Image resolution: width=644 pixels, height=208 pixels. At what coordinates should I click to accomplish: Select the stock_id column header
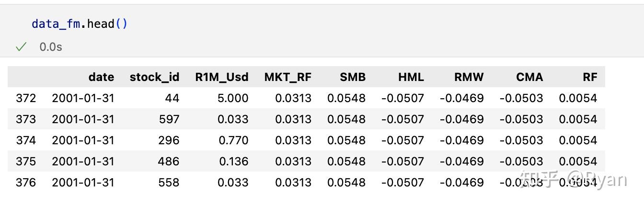pyautogui.click(x=154, y=77)
